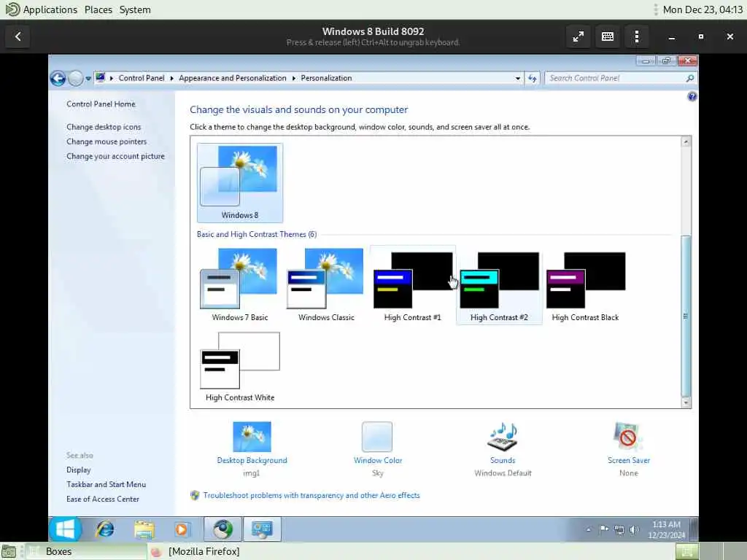Click Boxes keyboard shortcuts icon
This screenshot has height=560, width=747.
click(608, 36)
